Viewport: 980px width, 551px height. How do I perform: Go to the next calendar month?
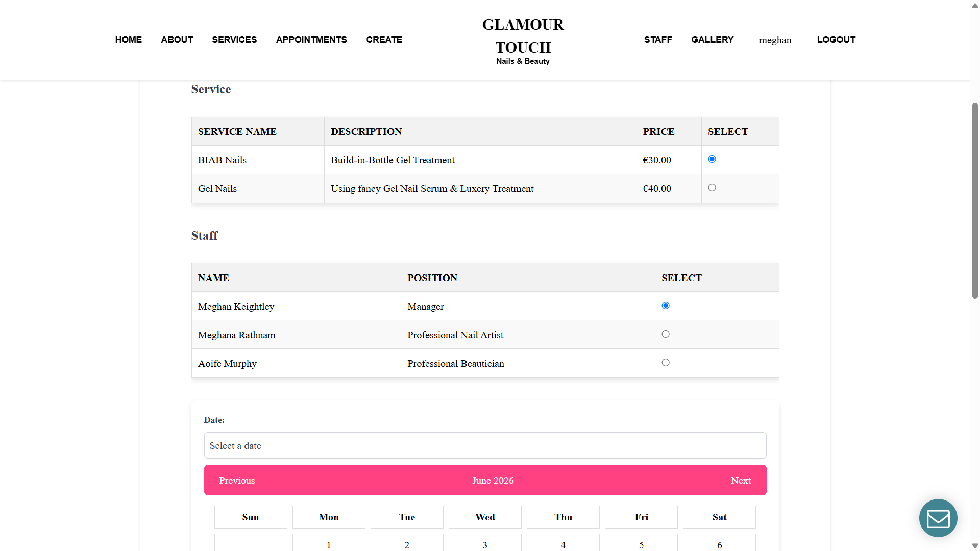pyautogui.click(x=741, y=481)
